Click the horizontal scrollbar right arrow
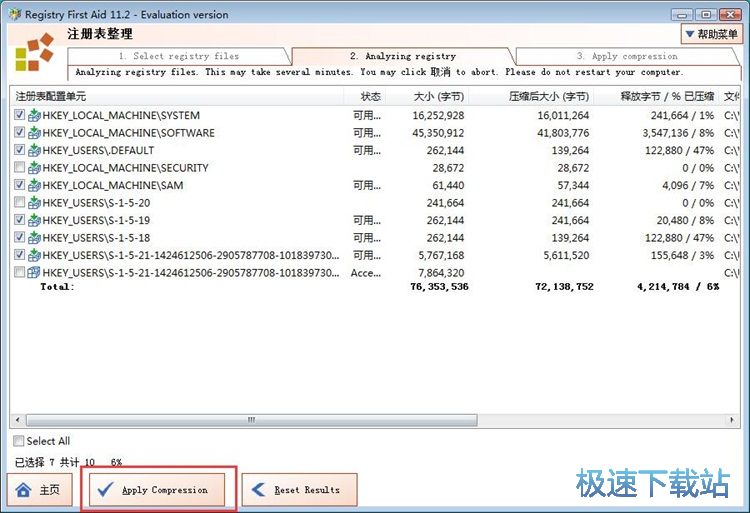 [731, 420]
